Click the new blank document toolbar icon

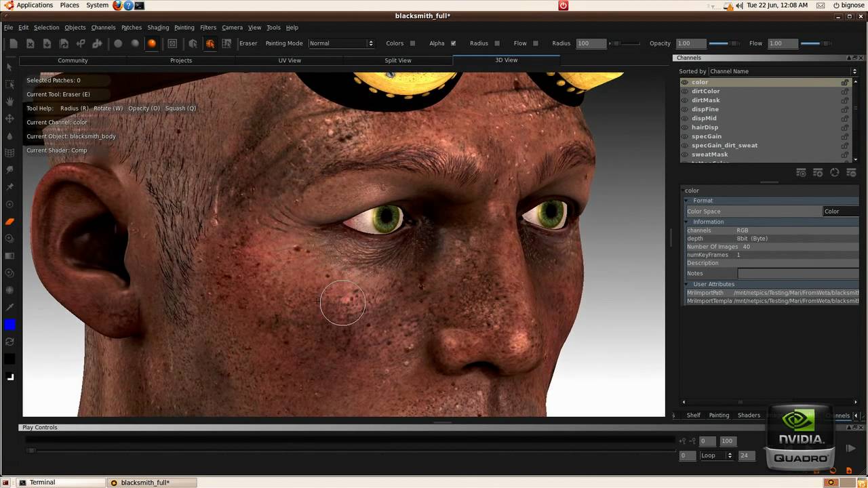[14, 43]
